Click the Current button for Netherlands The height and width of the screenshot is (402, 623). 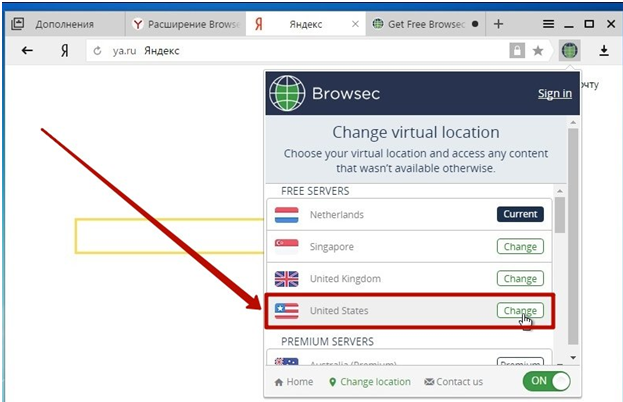[520, 214]
